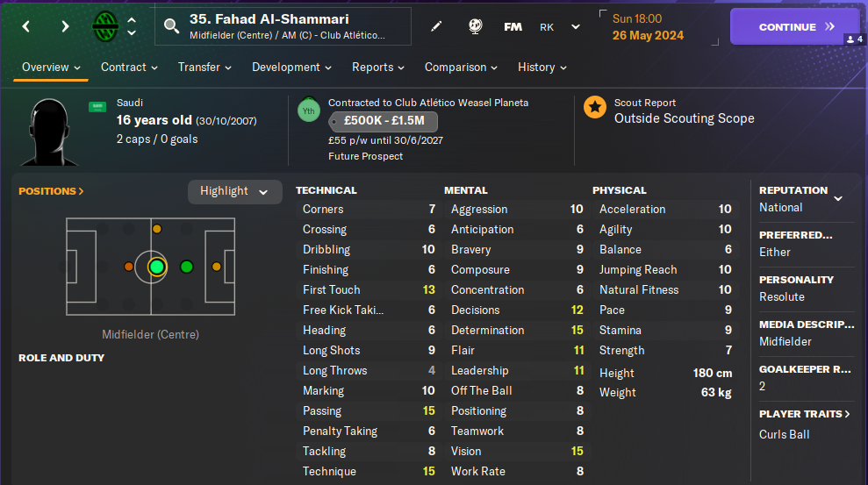Select the bright green central midfielder position dot
Image resolution: width=868 pixels, height=485 pixels.
click(x=157, y=267)
